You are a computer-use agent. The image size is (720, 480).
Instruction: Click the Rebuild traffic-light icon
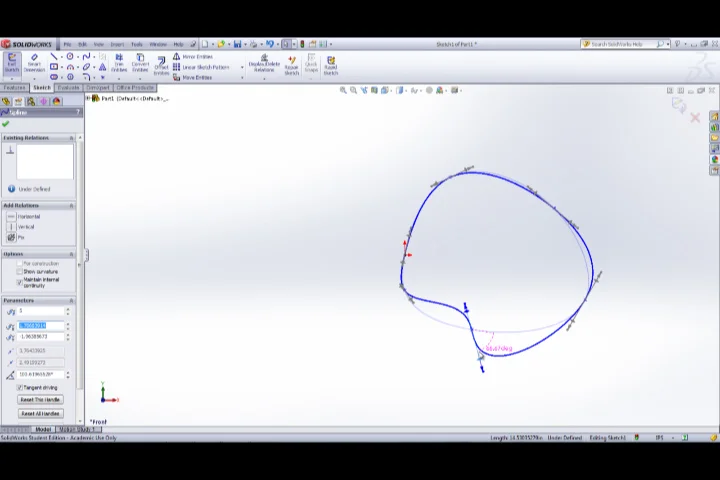pyautogui.click(x=302, y=44)
